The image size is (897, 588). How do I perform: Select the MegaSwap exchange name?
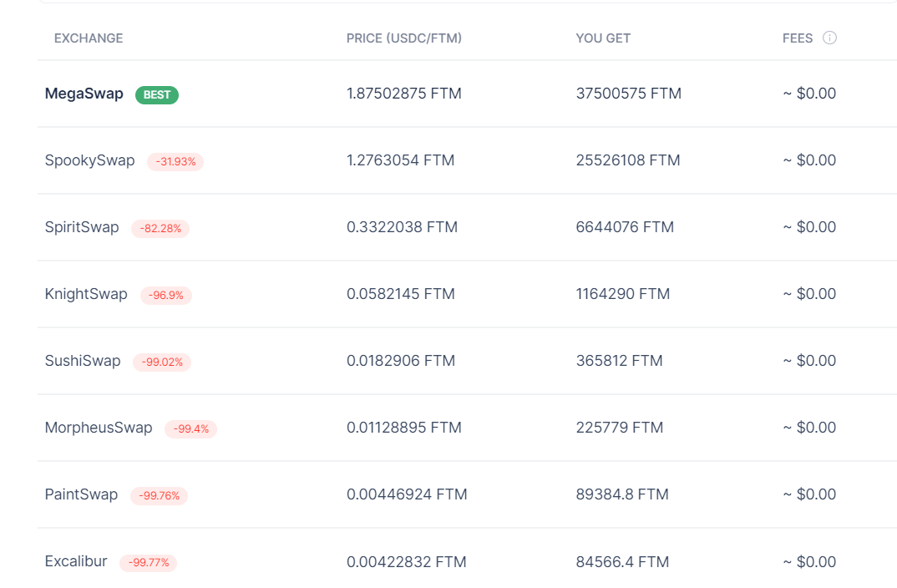coord(84,94)
